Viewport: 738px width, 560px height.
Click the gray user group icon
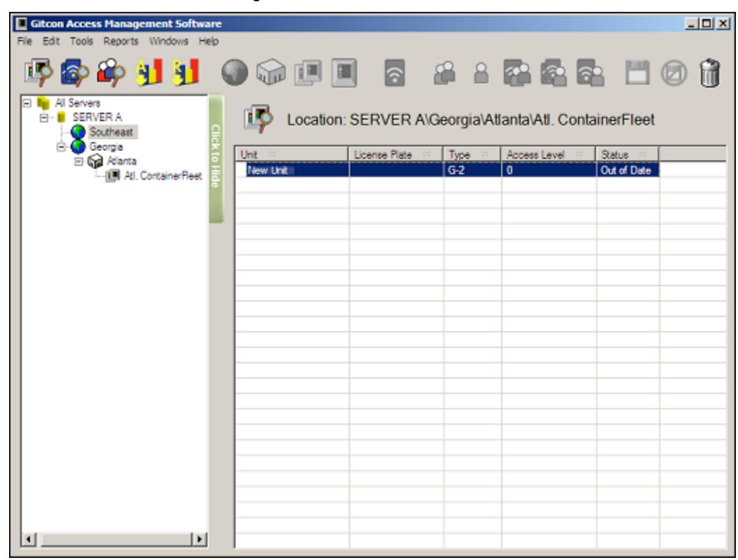pyautogui.click(x=444, y=73)
